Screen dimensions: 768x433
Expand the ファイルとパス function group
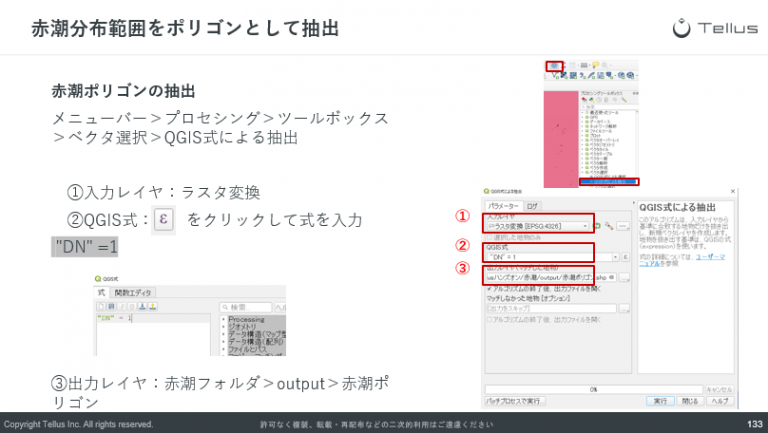tap(224, 349)
